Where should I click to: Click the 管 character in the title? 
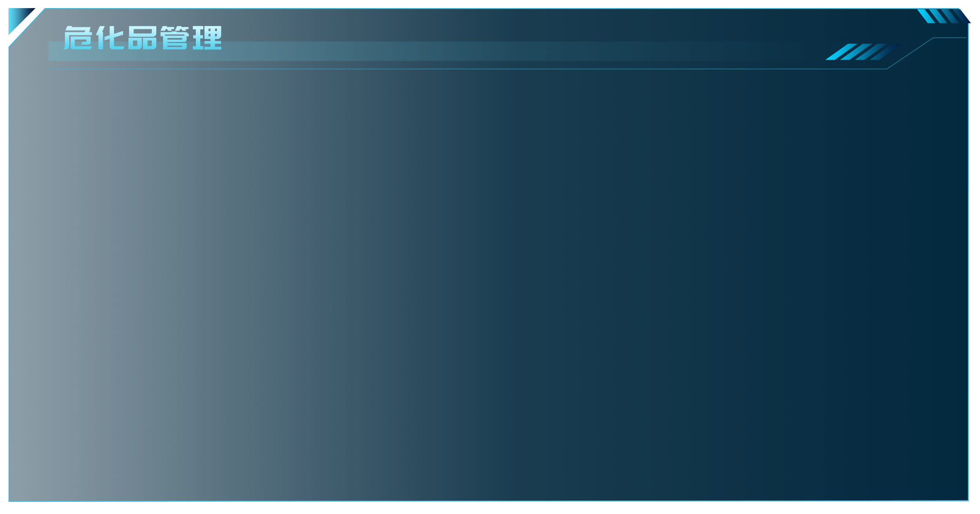point(175,37)
